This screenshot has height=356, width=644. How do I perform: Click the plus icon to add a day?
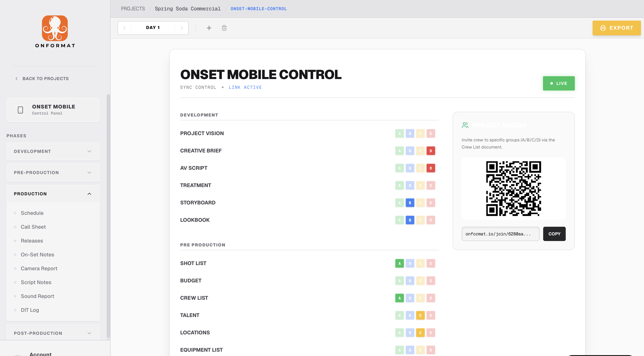tap(209, 28)
